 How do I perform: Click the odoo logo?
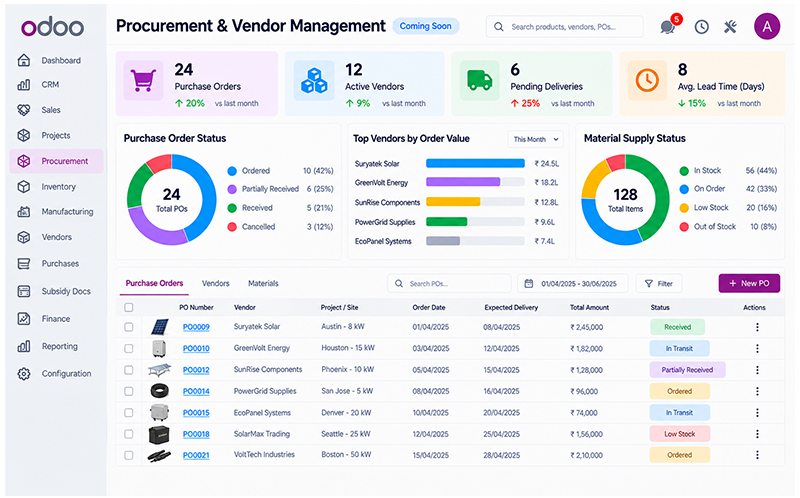pyautogui.click(x=53, y=27)
